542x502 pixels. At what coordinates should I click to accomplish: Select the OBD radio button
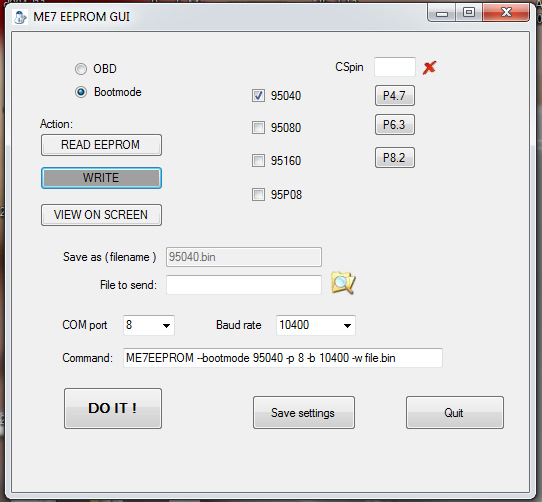[81, 69]
